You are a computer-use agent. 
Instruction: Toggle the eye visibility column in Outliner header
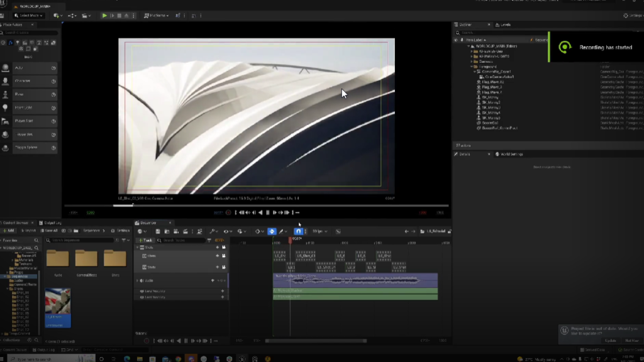coord(457,40)
